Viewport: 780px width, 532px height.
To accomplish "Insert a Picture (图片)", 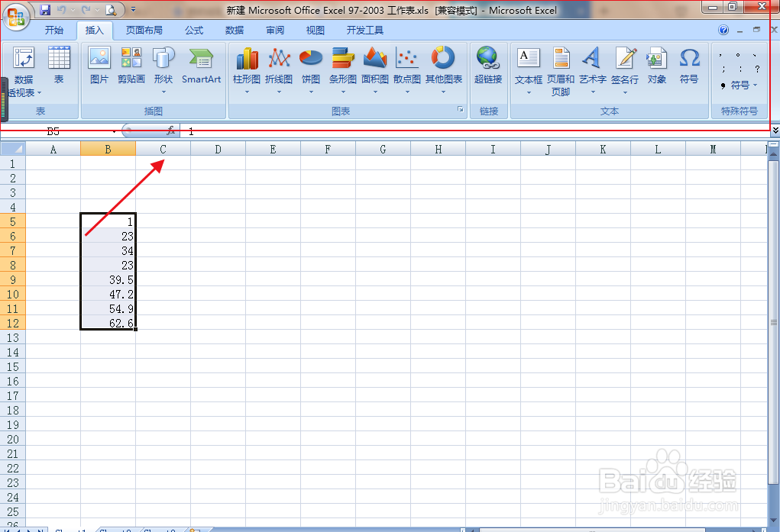I will pyautogui.click(x=99, y=65).
